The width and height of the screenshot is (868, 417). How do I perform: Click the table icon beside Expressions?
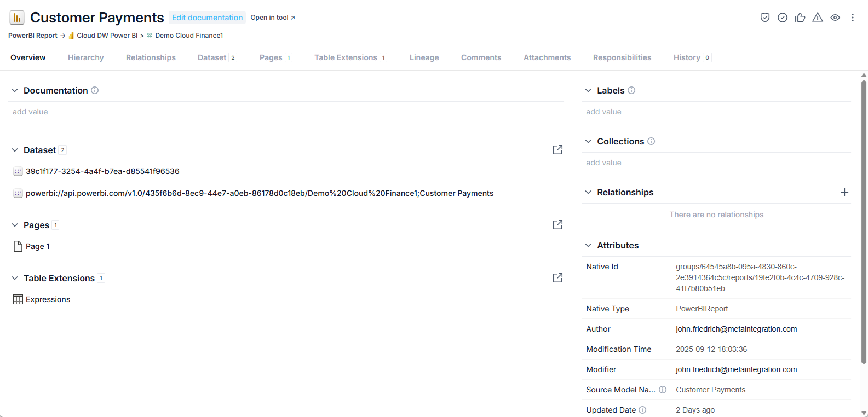click(18, 299)
